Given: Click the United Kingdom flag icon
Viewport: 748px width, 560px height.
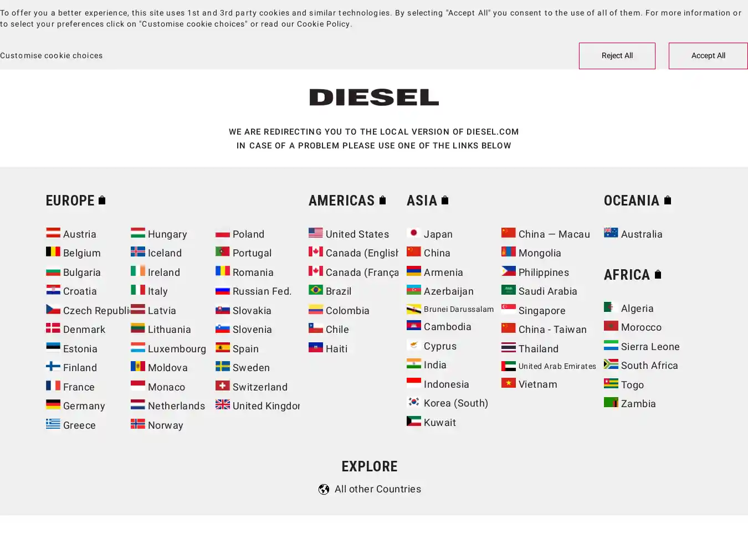Looking at the screenshot, I should (x=222, y=405).
